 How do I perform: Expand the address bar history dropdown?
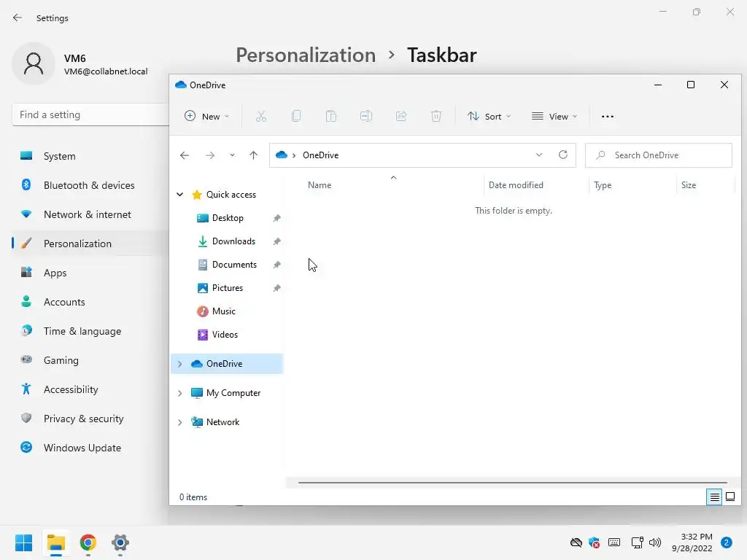[539, 155]
